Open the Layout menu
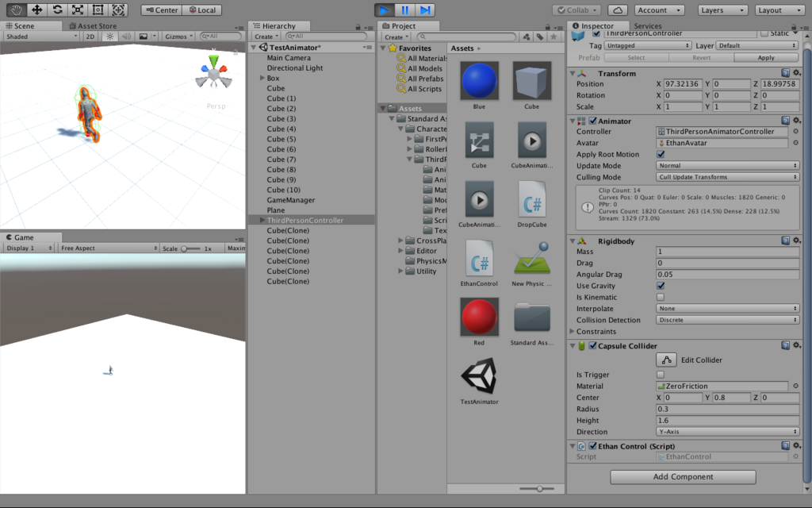The image size is (812, 508). [x=779, y=10]
